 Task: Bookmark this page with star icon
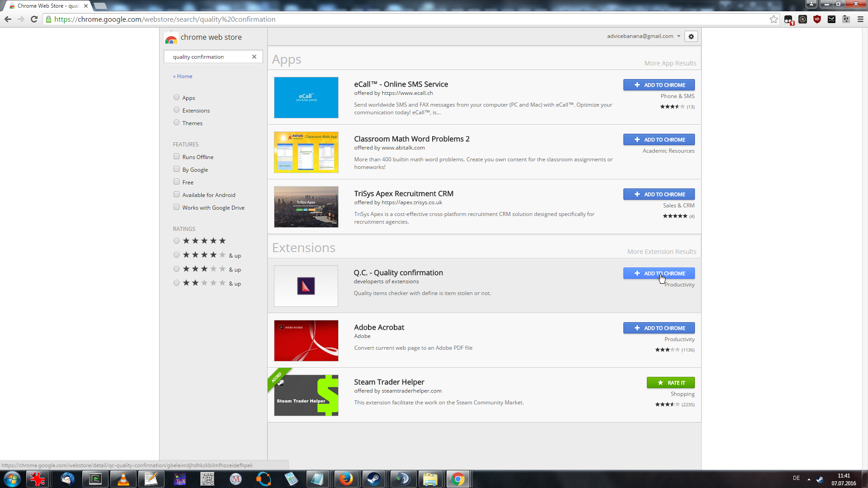click(774, 19)
